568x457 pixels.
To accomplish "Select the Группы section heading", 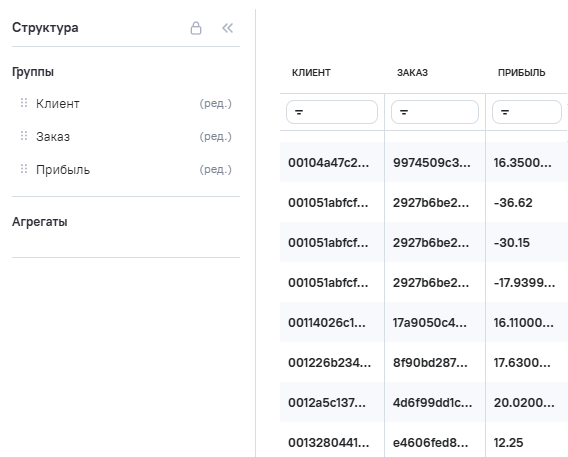I will (x=33, y=72).
